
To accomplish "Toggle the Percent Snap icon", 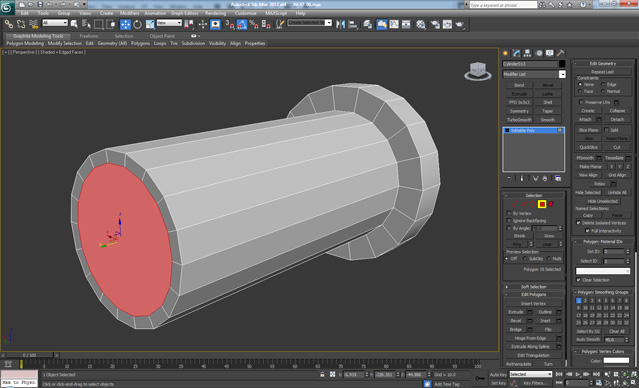I will [254, 24].
